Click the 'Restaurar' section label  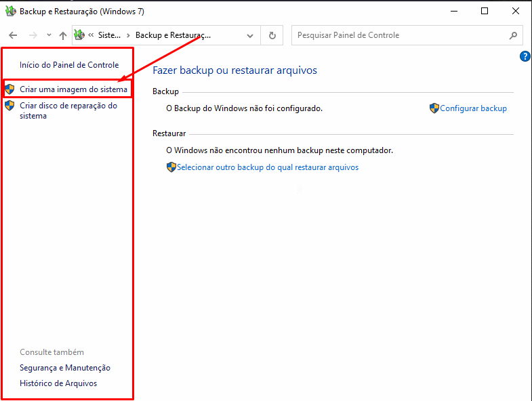(x=169, y=133)
